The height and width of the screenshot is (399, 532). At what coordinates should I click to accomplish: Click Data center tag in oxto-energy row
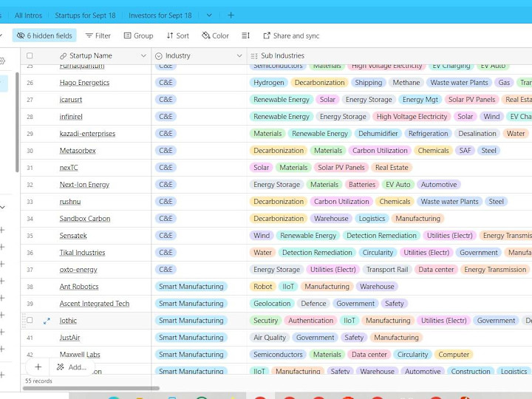436,270
